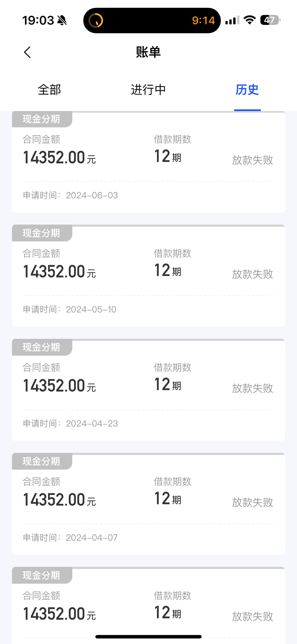Tap the 9:14 timer countdown text

[x=203, y=21]
